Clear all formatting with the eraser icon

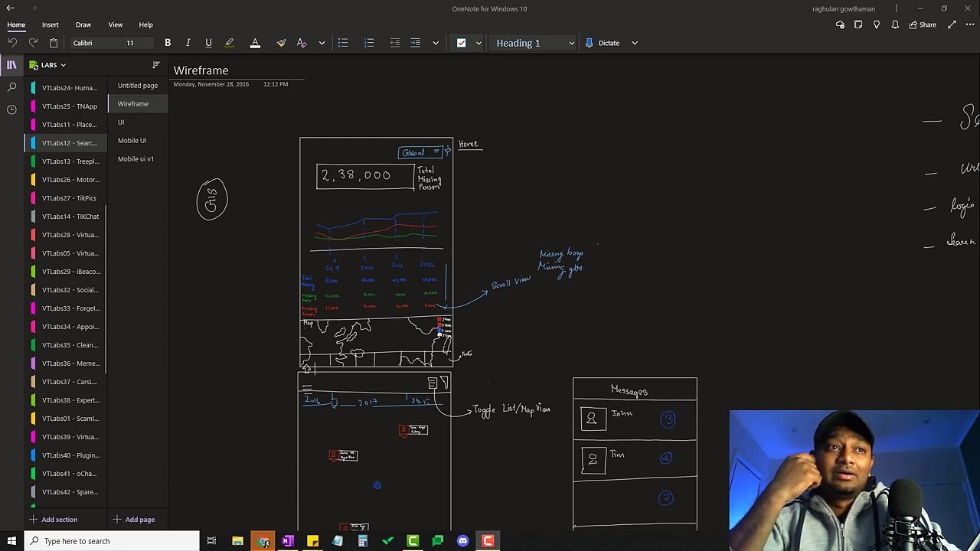point(302,43)
